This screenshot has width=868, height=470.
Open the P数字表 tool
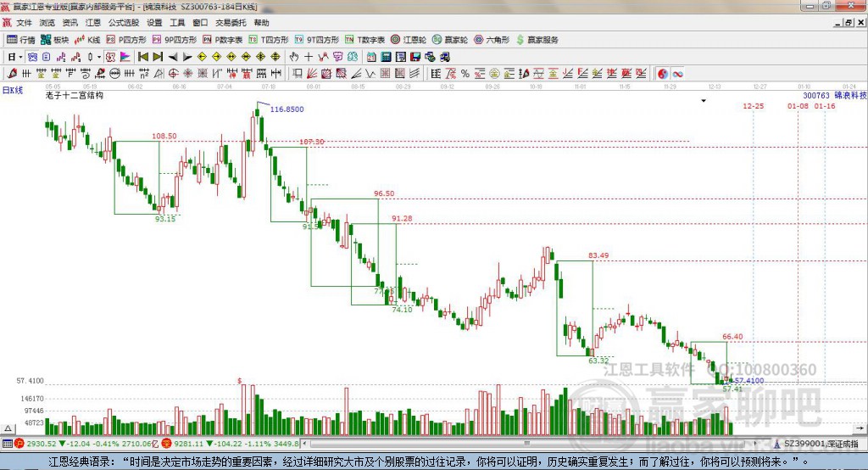click(223, 40)
